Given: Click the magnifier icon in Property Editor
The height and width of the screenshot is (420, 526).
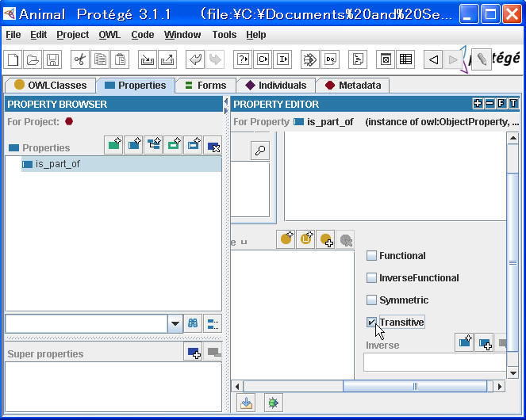Looking at the screenshot, I should [259, 151].
